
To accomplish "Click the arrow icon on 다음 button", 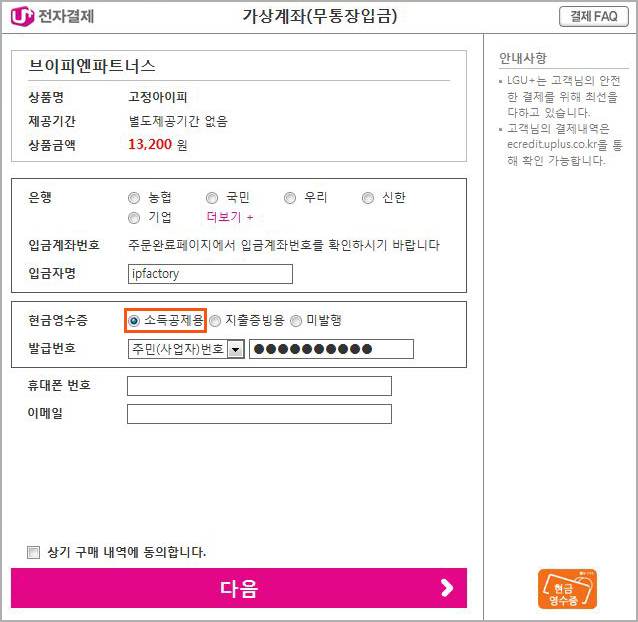I will coord(447,588).
